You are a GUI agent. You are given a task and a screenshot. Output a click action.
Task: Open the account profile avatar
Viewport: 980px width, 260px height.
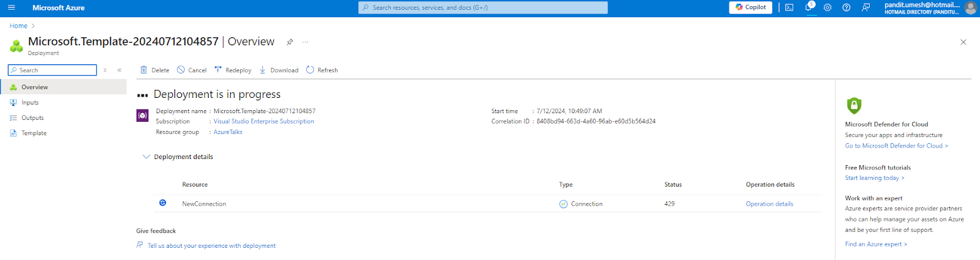coord(971,7)
